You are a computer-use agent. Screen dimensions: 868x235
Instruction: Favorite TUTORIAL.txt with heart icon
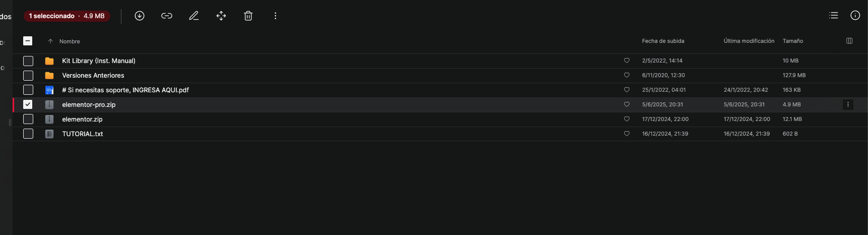coord(627,134)
